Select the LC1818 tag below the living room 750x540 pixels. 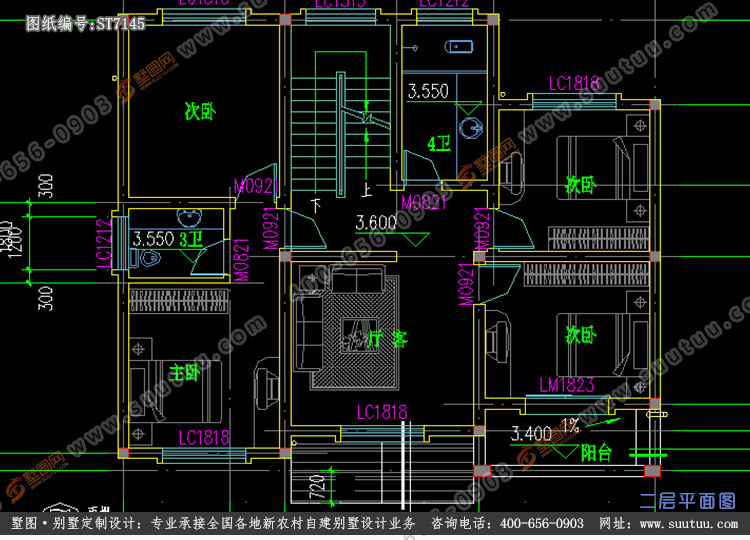382,412
